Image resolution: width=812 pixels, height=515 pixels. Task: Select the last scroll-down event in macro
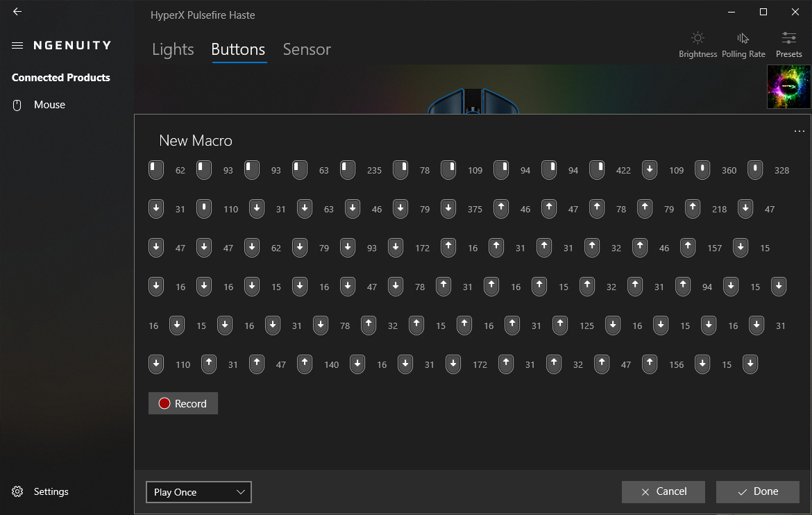point(750,364)
